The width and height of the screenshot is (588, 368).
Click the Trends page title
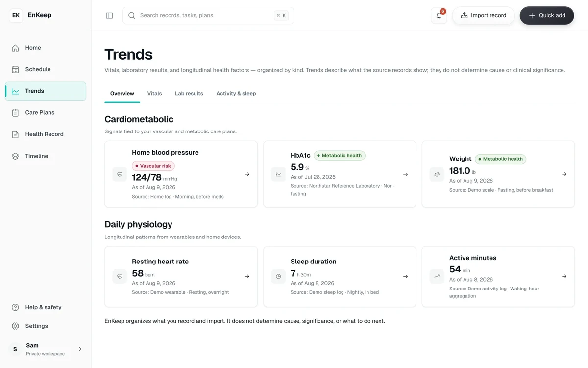point(128,54)
